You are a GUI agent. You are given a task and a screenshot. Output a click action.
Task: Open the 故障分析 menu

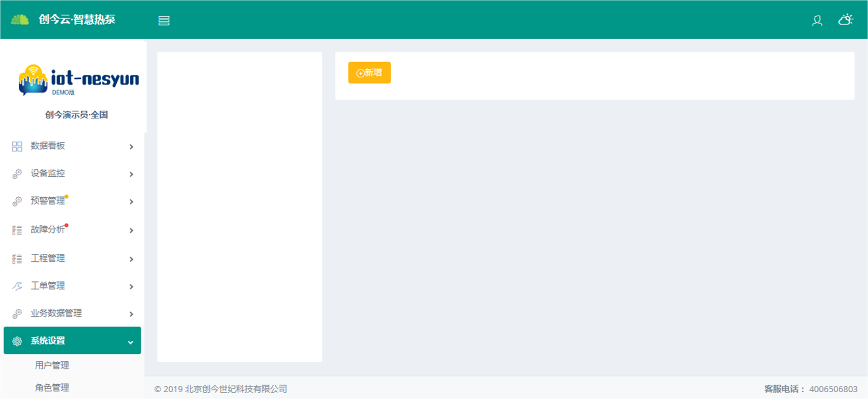pos(72,230)
